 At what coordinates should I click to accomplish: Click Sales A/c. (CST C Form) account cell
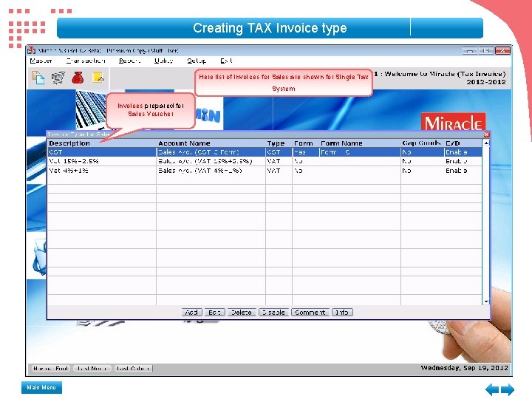click(211, 152)
